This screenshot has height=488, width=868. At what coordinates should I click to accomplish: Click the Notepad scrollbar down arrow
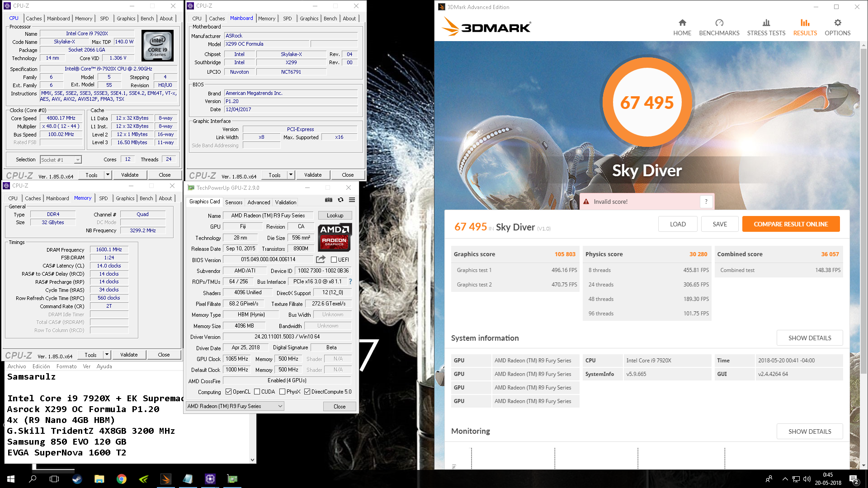click(x=252, y=460)
